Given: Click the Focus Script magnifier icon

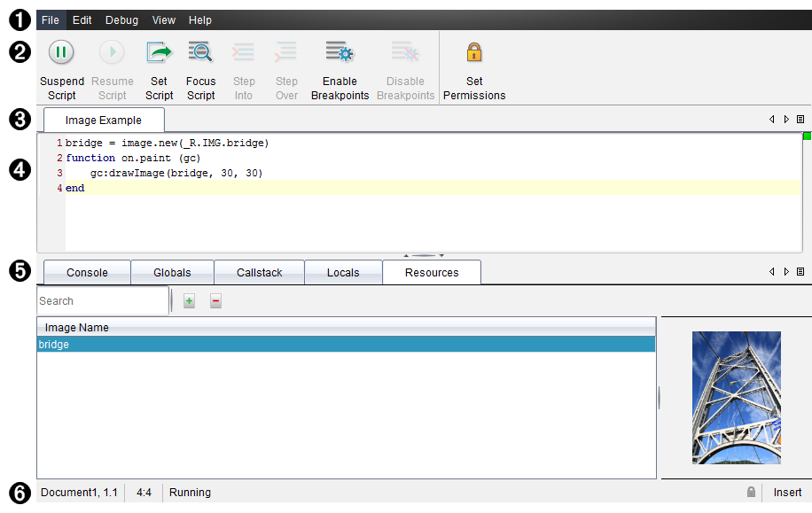Looking at the screenshot, I should [200, 53].
